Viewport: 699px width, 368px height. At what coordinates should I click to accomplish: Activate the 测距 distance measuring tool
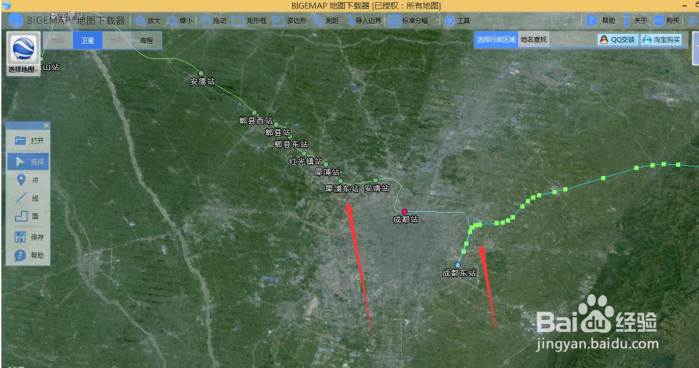point(325,21)
